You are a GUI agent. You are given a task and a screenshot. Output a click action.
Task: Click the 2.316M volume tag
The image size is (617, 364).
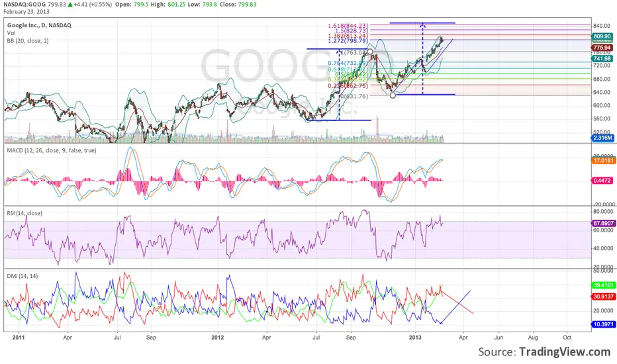602,138
